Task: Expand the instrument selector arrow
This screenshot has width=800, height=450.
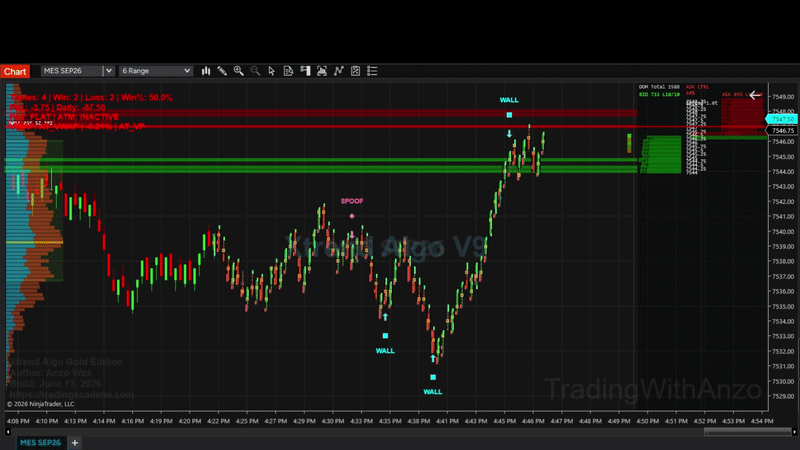Action: tap(109, 71)
